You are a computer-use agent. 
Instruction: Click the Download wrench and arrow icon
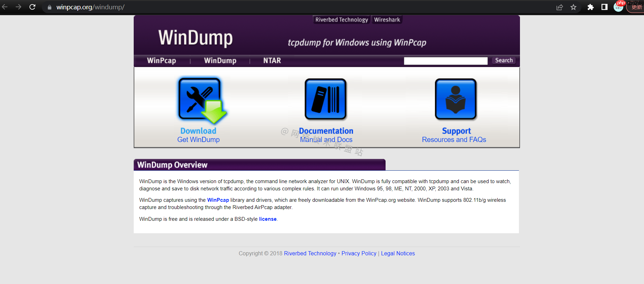coord(202,100)
